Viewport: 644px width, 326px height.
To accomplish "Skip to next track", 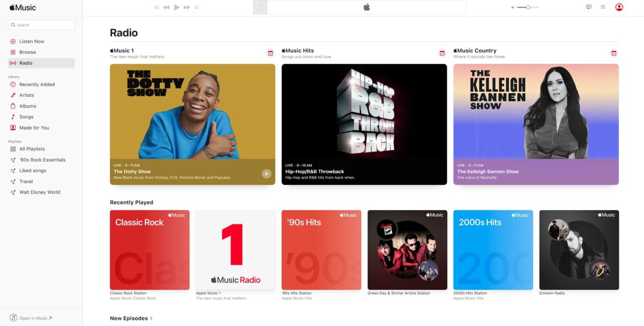I will point(187,8).
